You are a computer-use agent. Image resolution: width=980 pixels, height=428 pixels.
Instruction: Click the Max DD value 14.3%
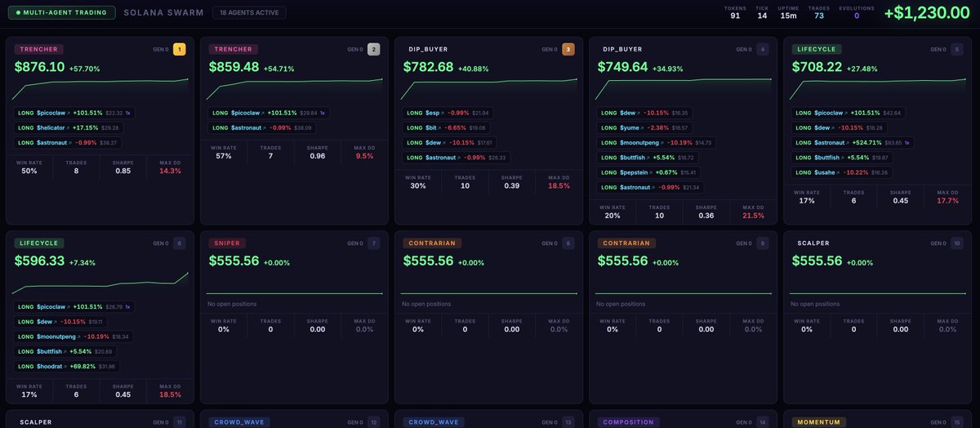(171, 171)
